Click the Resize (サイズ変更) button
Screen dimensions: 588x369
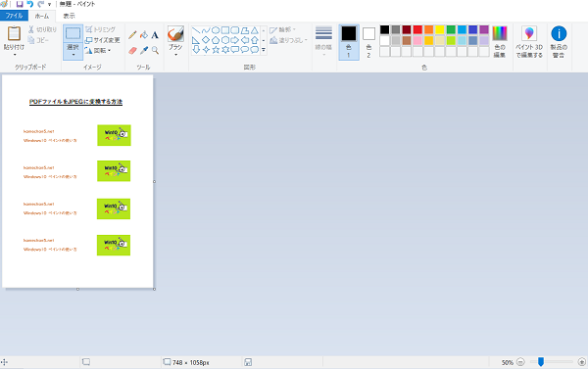pos(102,40)
